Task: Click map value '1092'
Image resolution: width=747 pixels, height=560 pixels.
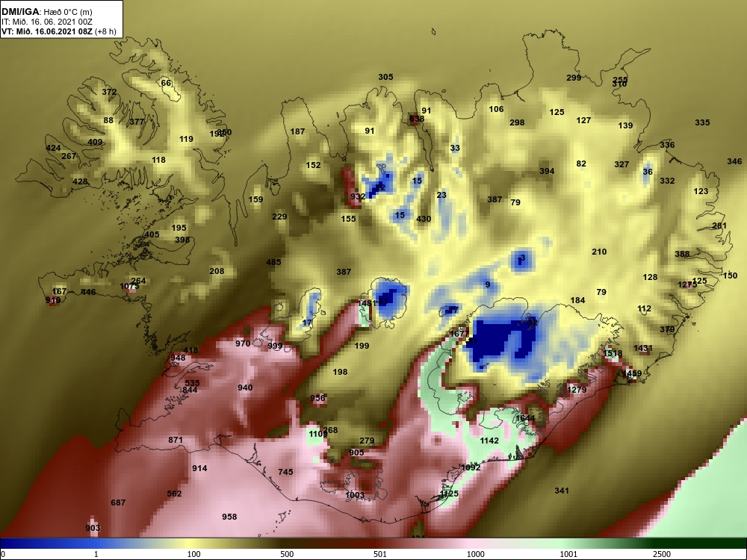Action: click(x=471, y=467)
